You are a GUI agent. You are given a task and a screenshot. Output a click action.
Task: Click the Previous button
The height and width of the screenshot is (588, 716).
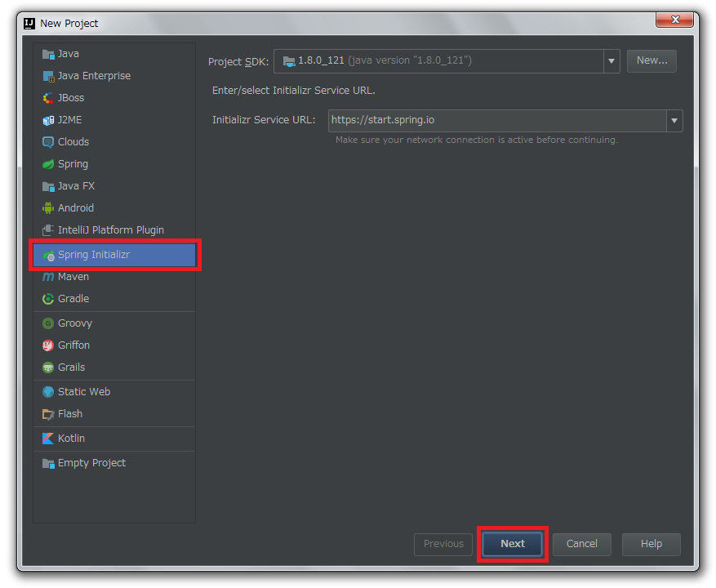pos(443,544)
